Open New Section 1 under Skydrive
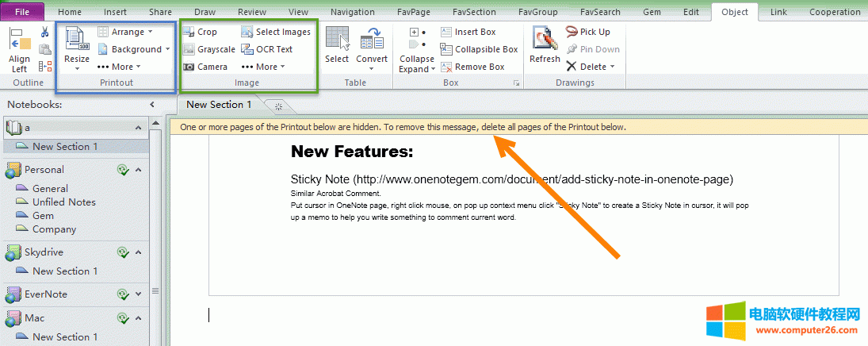Screen dimensions: 868x346 point(65,271)
